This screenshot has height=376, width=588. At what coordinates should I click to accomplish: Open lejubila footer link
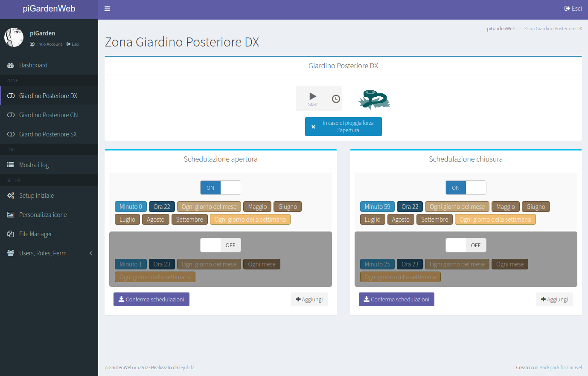186,367
